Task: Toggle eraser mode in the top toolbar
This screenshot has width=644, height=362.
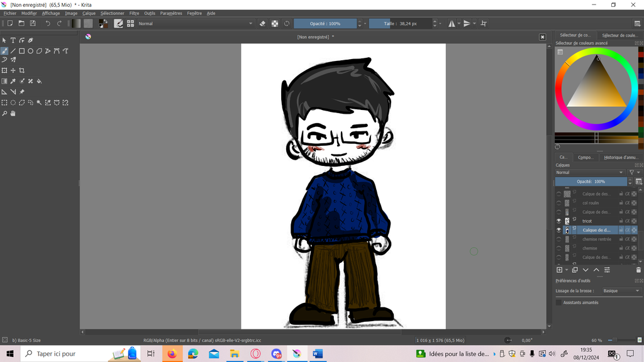Action: click(263, 24)
